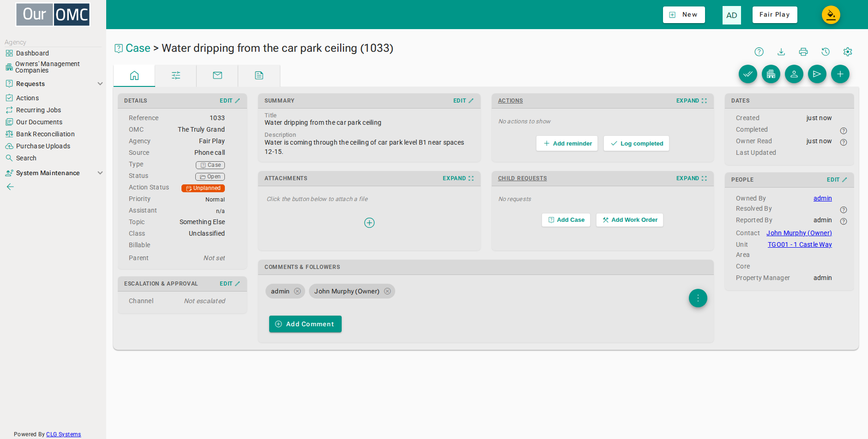The width and height of the screenshot is (868, 439).
Task: Open the yellow paint bucket theme icon
Action: click(x=831, y=15)
